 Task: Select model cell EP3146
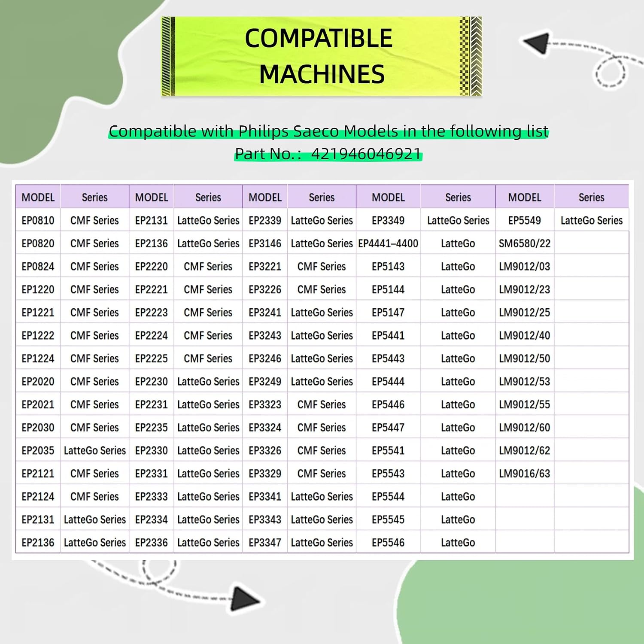click(265, 243)
